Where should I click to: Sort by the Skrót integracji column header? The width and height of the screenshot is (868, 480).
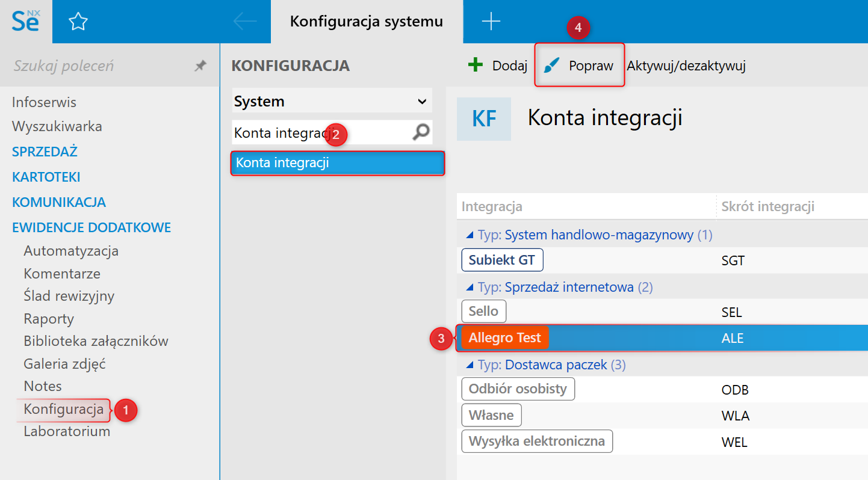[x=767, y=206]
